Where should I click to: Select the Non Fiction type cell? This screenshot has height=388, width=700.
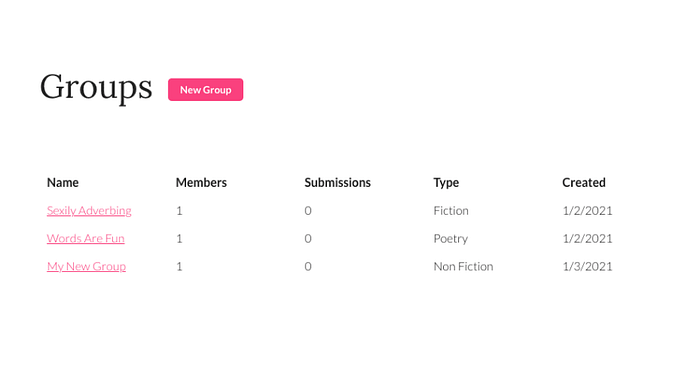(463, 267)
